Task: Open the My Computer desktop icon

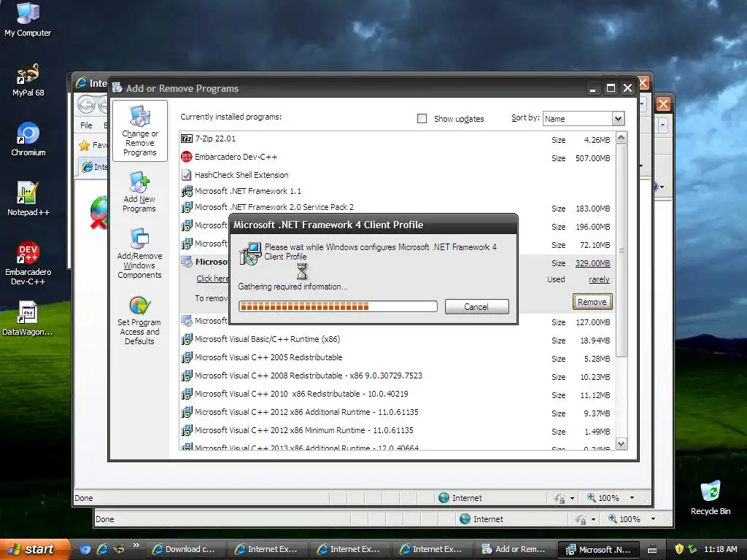Action: [28, 19]
